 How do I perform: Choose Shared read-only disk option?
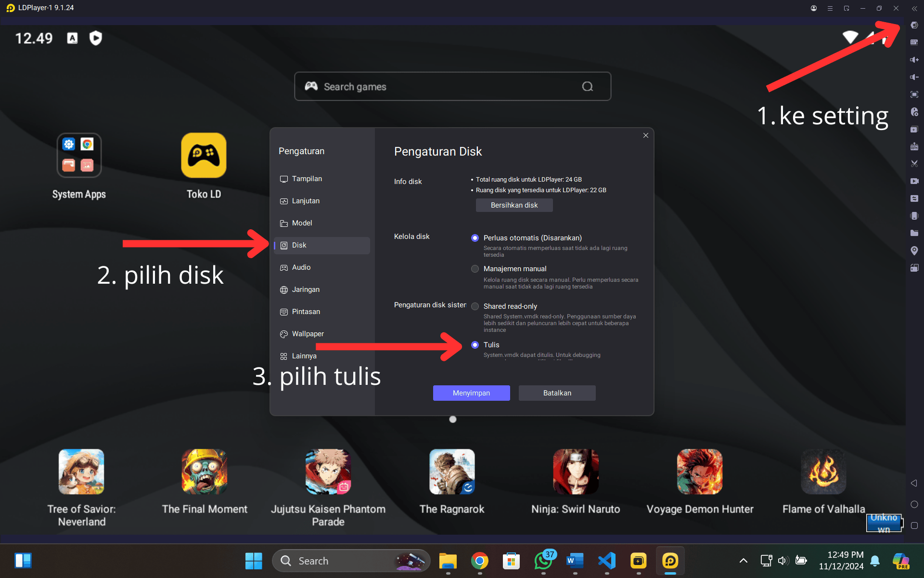tap(475, 306)
